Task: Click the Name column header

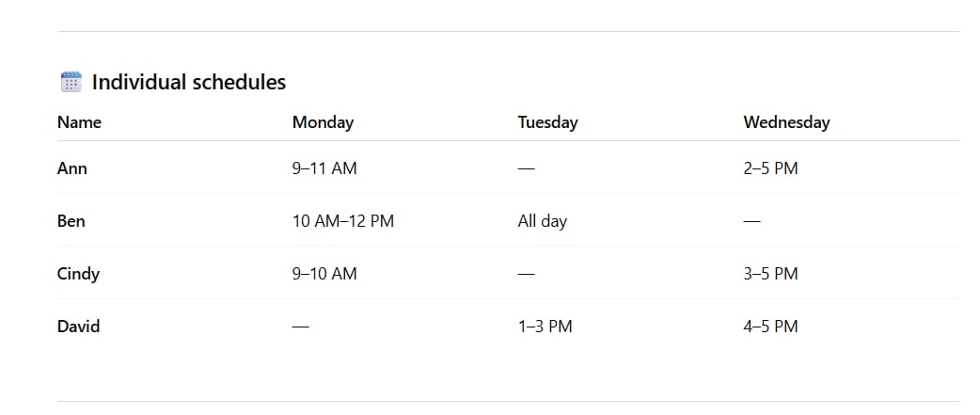Action: point(79,122)
